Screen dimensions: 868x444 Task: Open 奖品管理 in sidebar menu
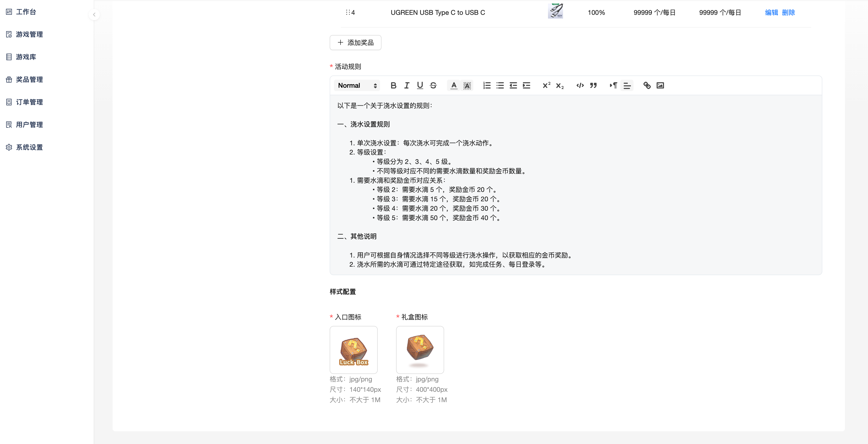coord(29,79)
